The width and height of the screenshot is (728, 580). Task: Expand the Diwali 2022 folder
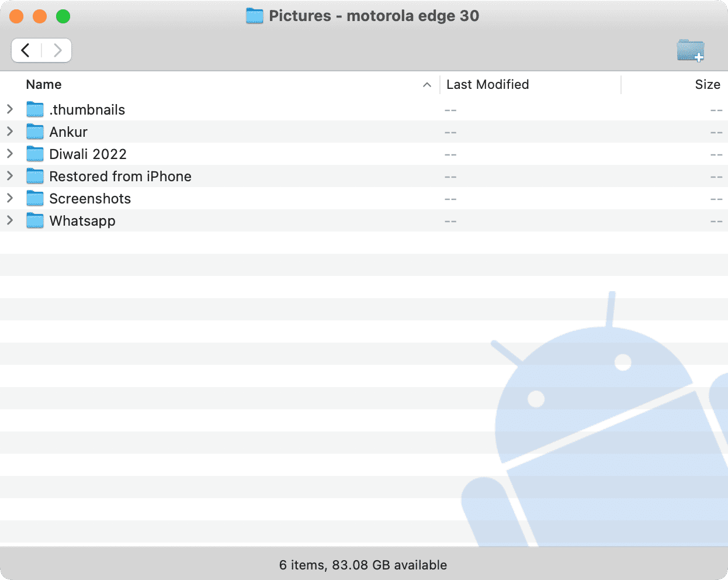click(x=10, y=154)
